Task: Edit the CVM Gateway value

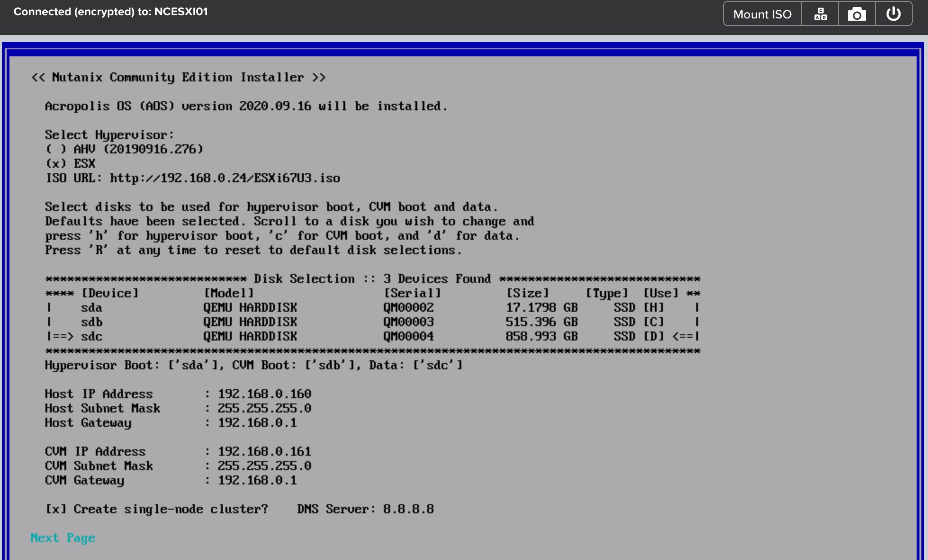Action: click(257, 480)
